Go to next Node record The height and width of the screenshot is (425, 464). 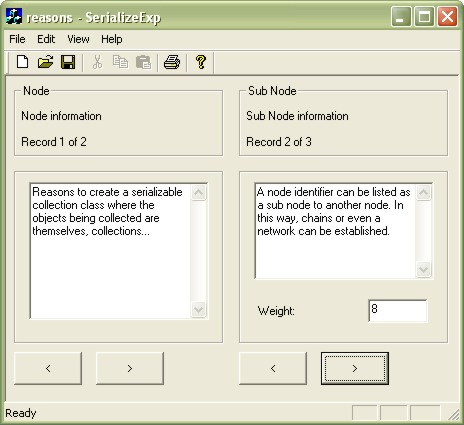[x=130, y=368]
